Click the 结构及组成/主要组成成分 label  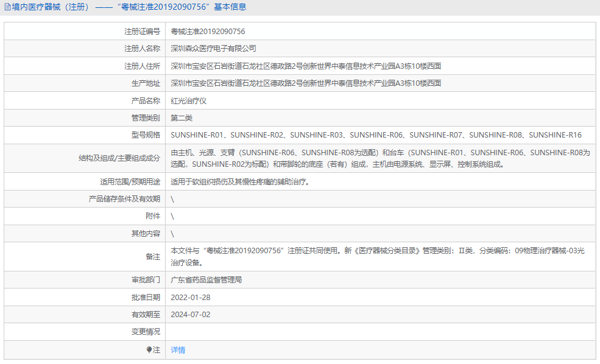click(119, 158)
